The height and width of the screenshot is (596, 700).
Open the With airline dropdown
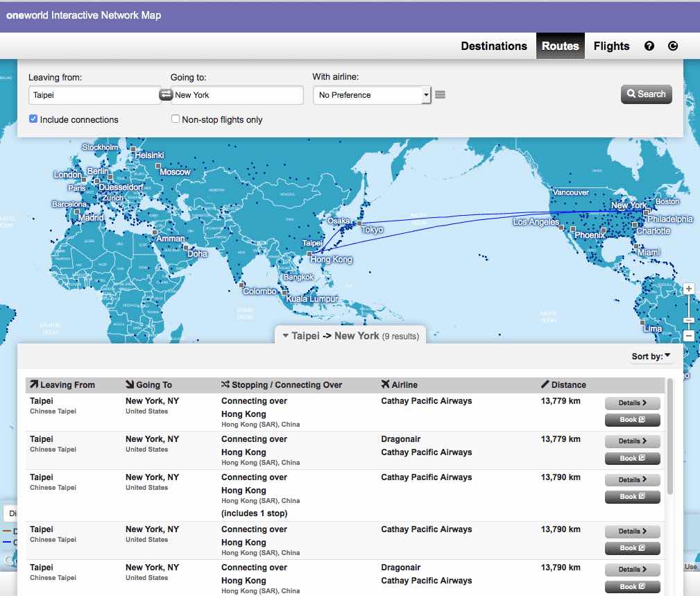372,95
